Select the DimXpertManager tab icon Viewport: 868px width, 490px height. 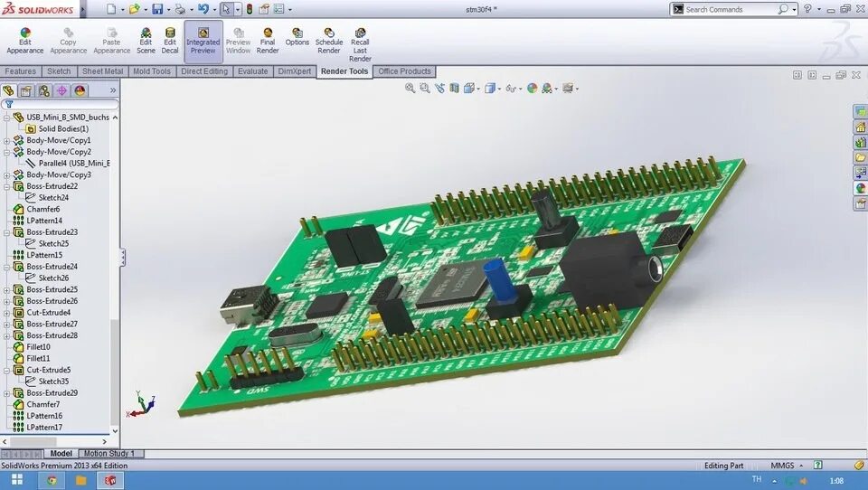click(62, 90)
